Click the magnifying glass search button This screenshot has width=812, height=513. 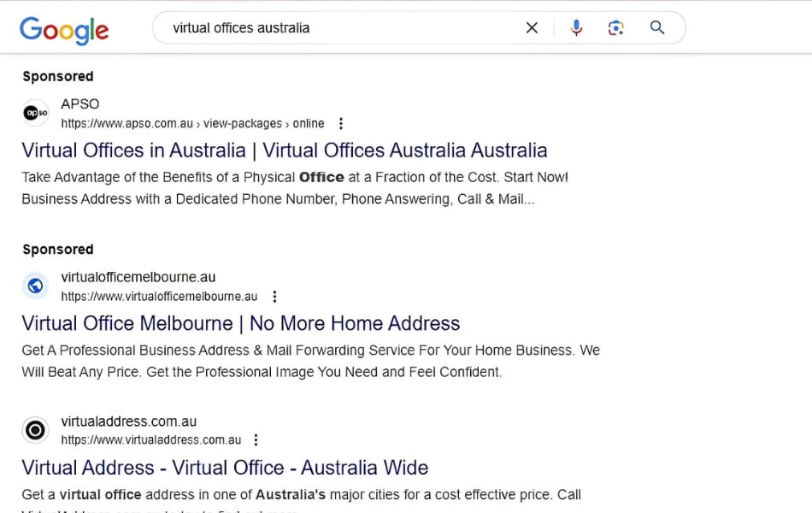656,28
